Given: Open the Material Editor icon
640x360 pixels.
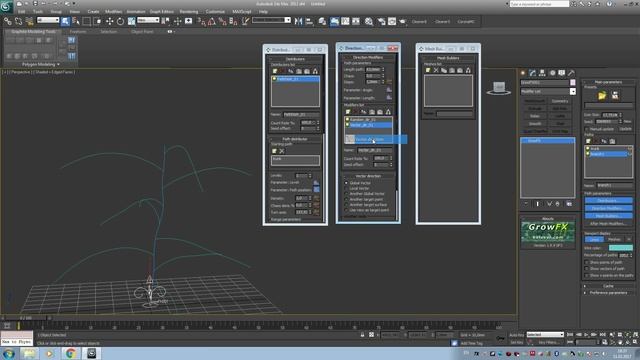Looking at the screenshot, I should [x=369, y=21].
